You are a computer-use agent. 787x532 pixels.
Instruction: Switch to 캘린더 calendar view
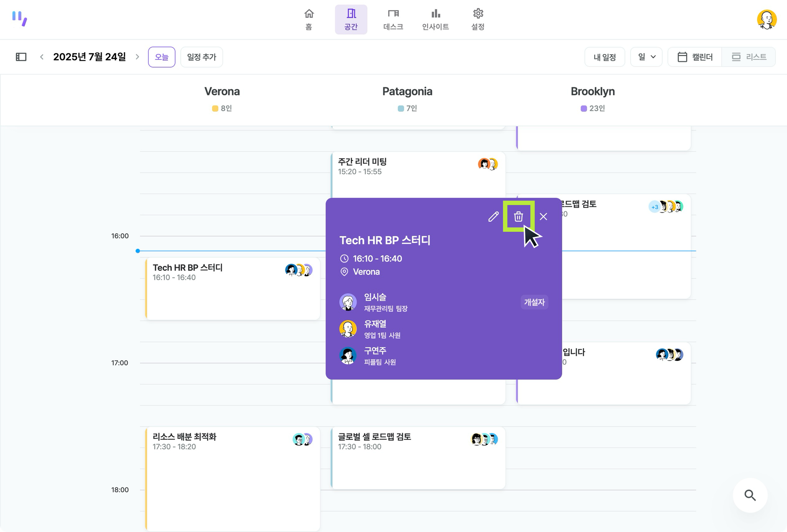point(695,57)
